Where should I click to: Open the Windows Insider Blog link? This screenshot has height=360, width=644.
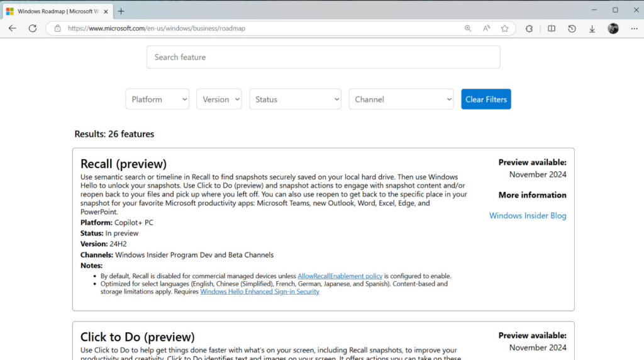(x=528, y=215)
